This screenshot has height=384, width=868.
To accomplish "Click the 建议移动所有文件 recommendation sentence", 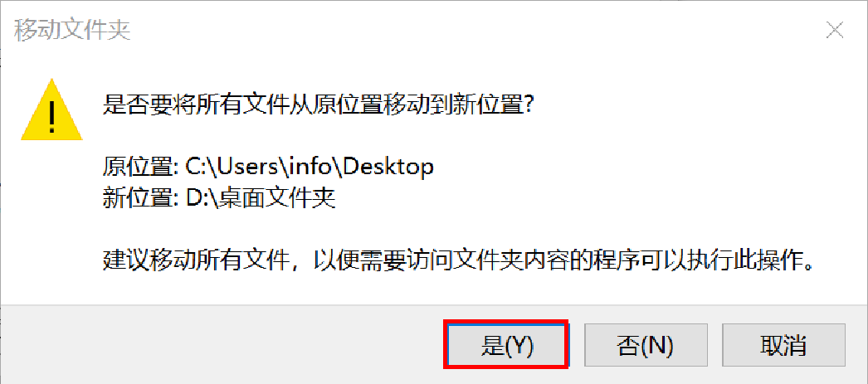I will (460, 260).
